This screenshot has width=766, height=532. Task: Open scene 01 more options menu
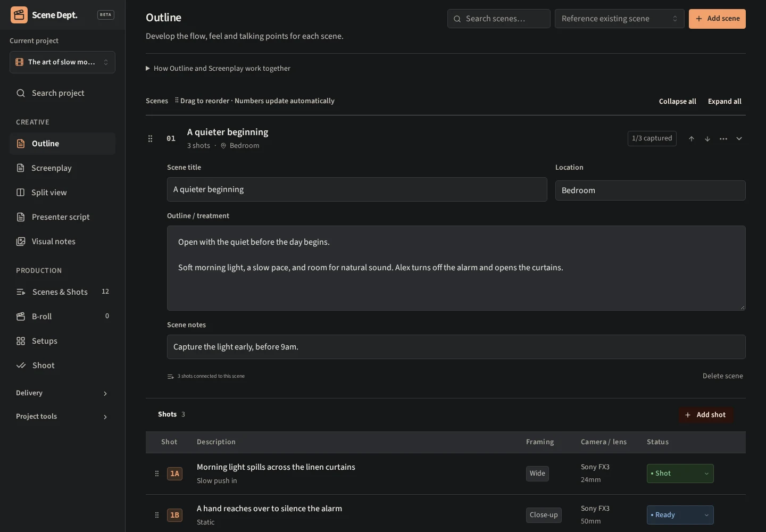pos(723,139)
